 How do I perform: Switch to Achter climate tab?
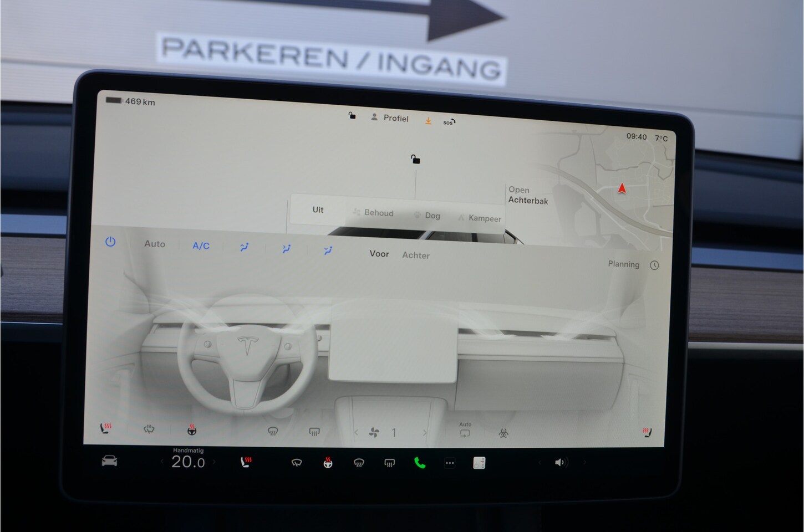[x=416, y=255]
